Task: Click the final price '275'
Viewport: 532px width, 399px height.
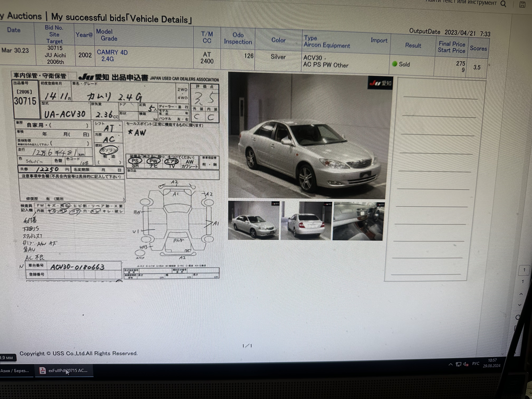Action: [x=460, y=63]
